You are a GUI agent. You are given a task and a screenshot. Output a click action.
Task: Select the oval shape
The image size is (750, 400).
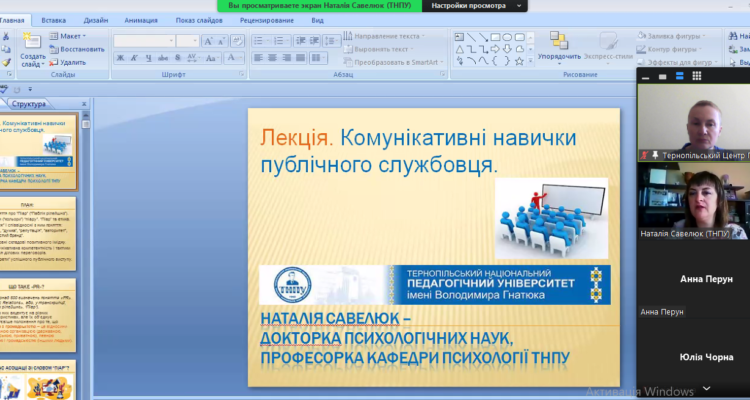click(x=507, y=37)
